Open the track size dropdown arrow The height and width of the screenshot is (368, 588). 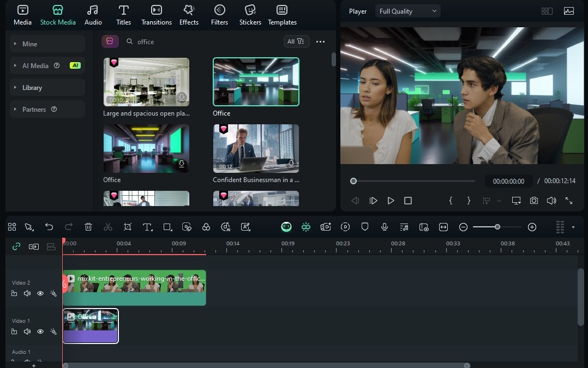573,227
